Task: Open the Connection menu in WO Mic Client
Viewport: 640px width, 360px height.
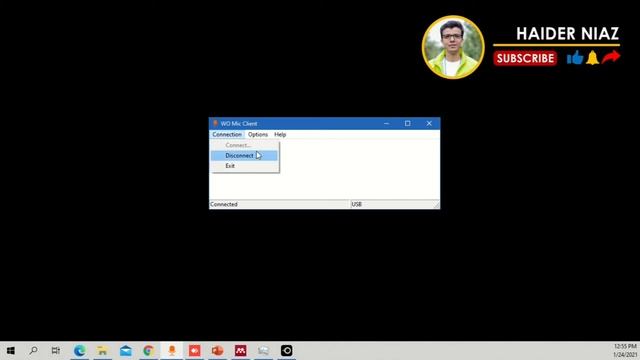Action: pos(227,134)
